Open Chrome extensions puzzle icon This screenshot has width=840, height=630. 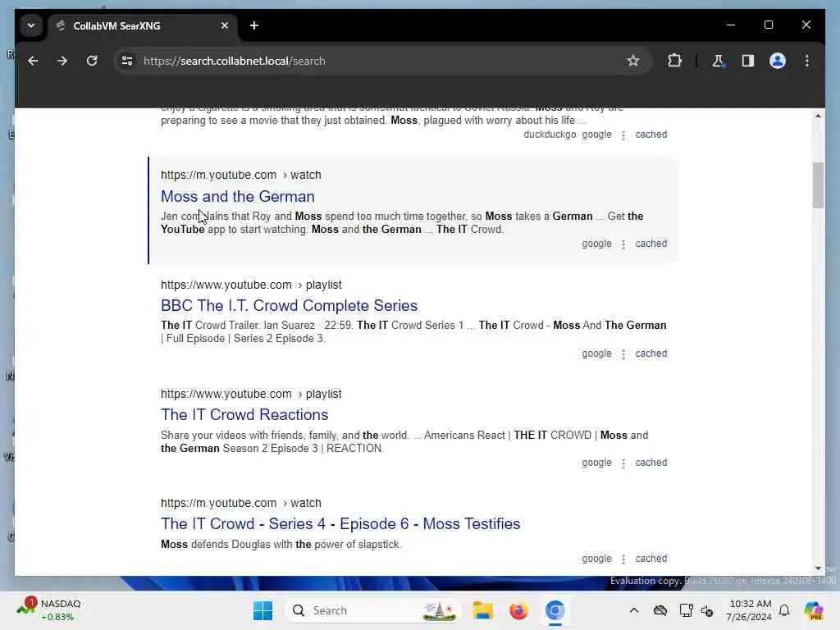(x=674, y=61)
